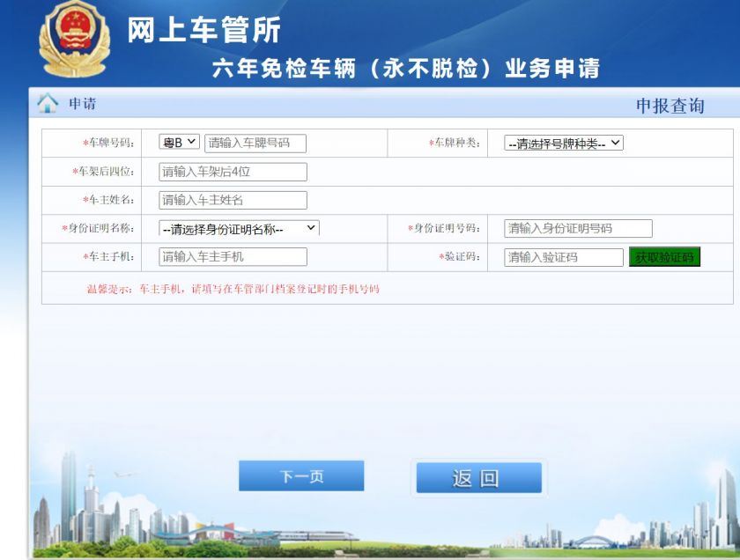Image resolution: width=740 pixels, height=560 pixels.
Task: Click the home icon beside 申请
Action: click(x=48, y=103)
